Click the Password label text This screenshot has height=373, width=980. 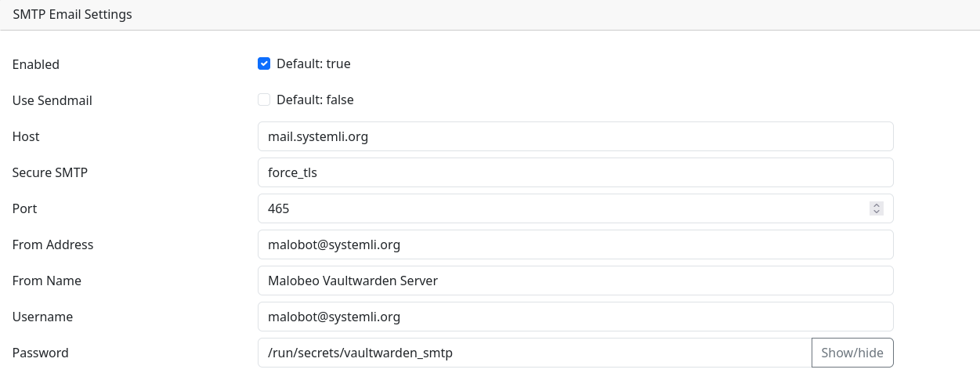click(41, 353)
